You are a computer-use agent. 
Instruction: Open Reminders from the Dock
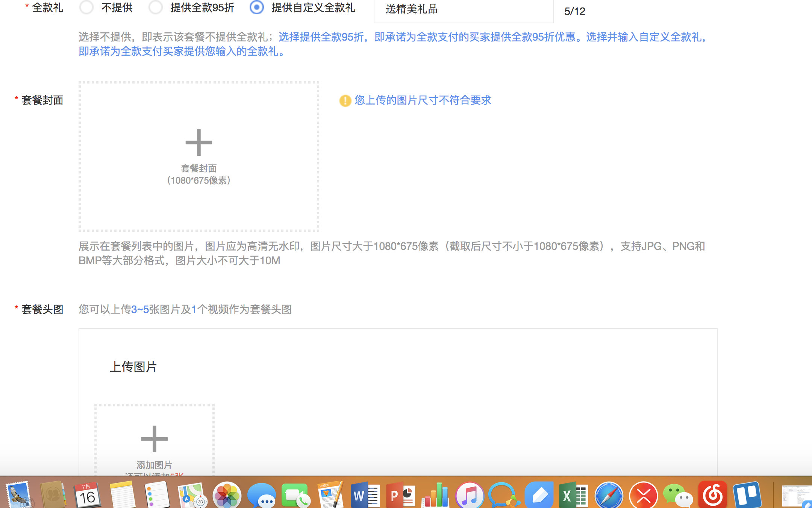pyautogui.click(x=157, y=494)
